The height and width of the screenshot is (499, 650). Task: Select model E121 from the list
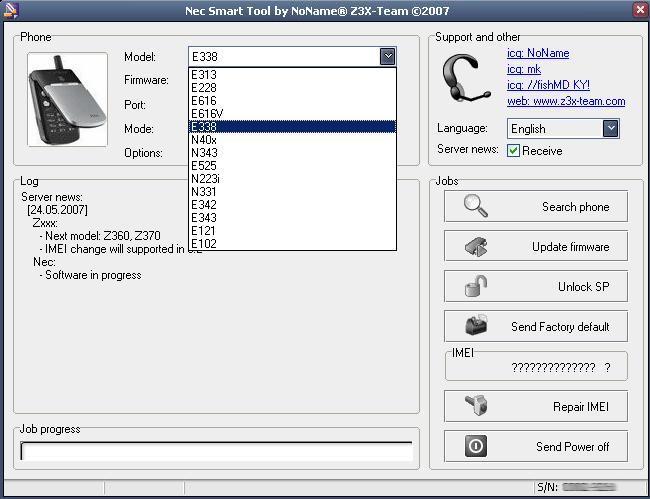pos(292,231)
